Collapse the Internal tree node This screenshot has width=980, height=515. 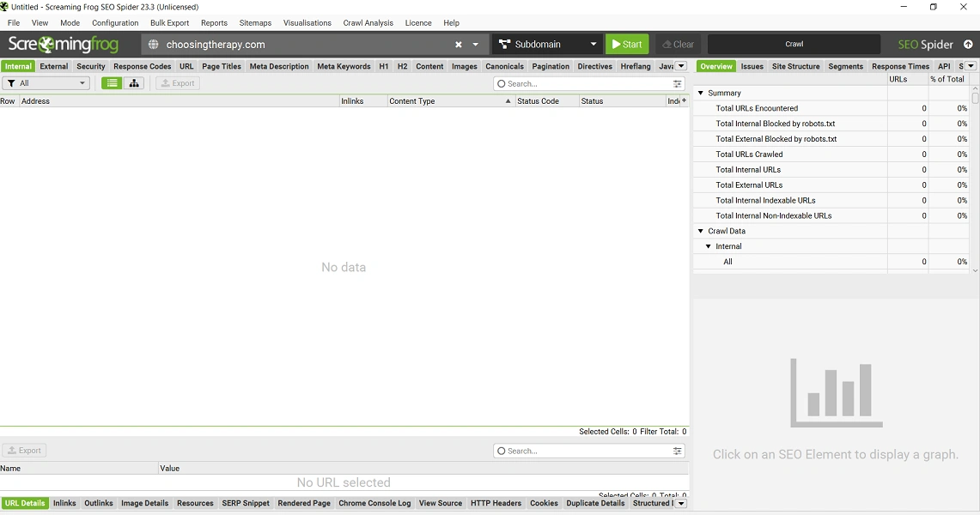(x=708, y=246)
